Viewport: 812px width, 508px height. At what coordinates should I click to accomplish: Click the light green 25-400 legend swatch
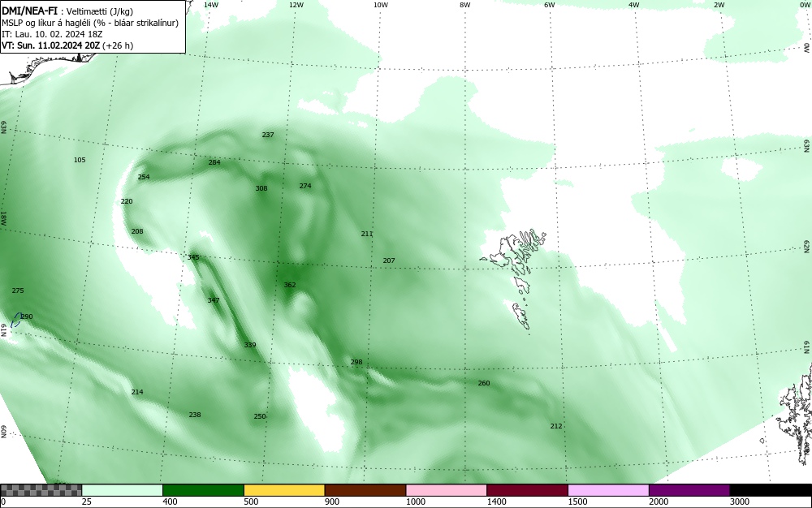123,490
